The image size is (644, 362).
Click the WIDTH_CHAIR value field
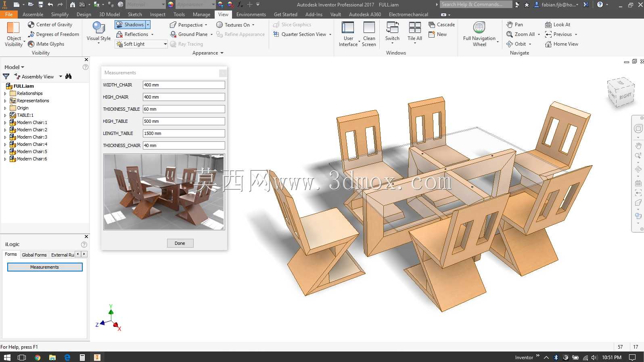tap(184, 85)
